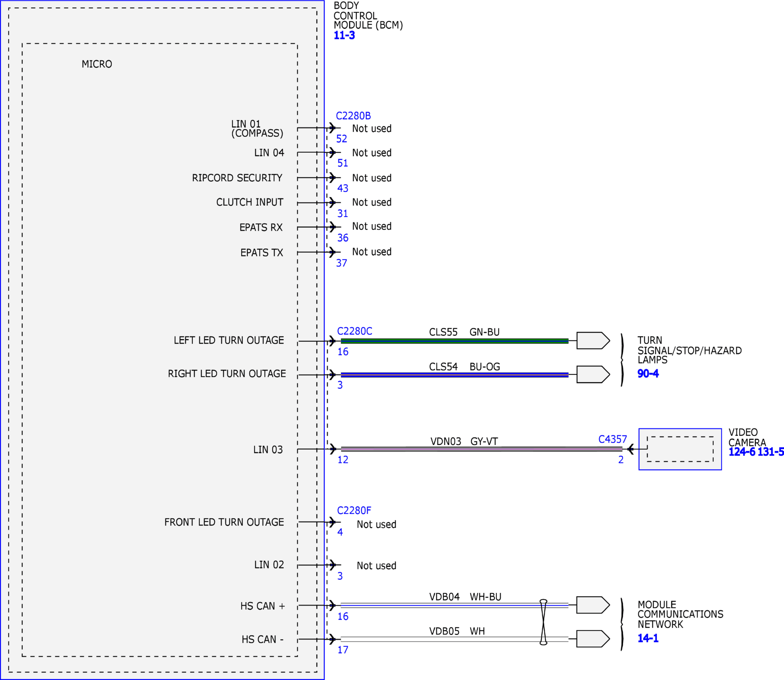Click the twisted pair symbol on the CAN wires

(x=543, y=622)
